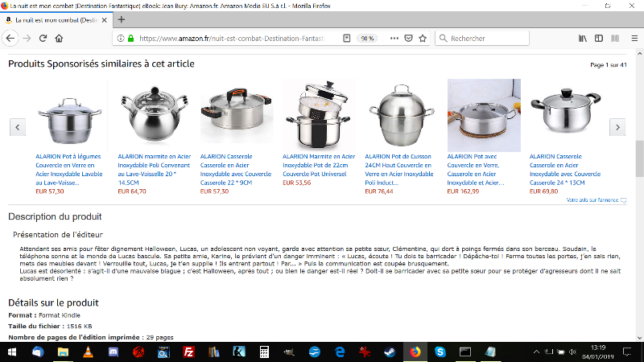Open Skype from the taskbar

tap(440, 352)
